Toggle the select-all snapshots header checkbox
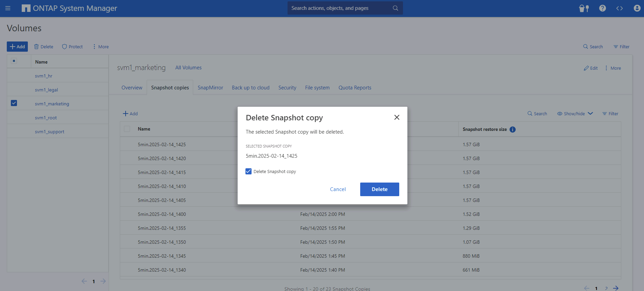 (x=127, y=129)
